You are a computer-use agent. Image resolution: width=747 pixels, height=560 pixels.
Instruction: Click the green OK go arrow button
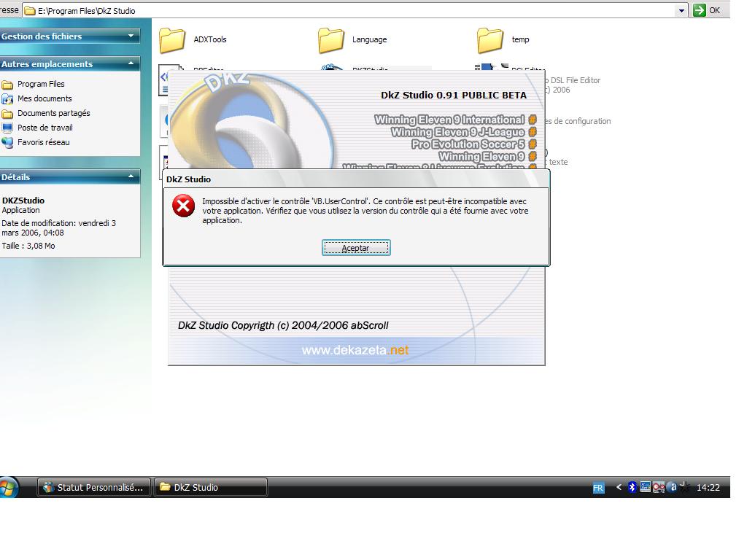coord(700,10)
